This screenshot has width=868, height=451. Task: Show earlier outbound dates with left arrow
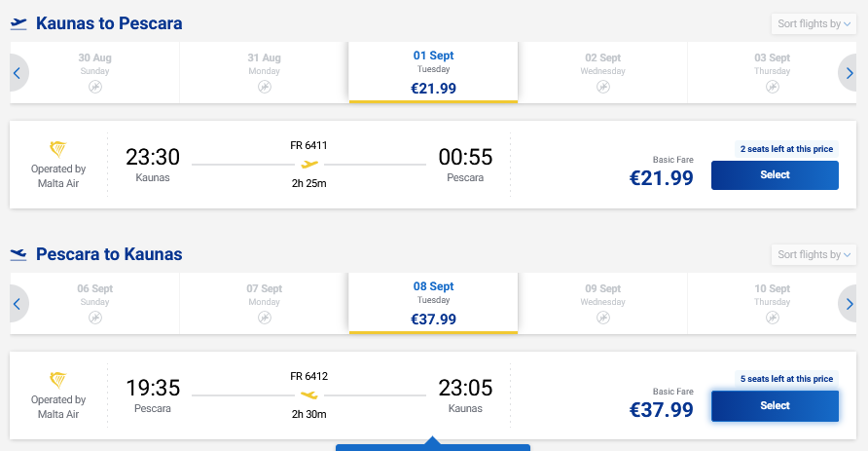18,73
